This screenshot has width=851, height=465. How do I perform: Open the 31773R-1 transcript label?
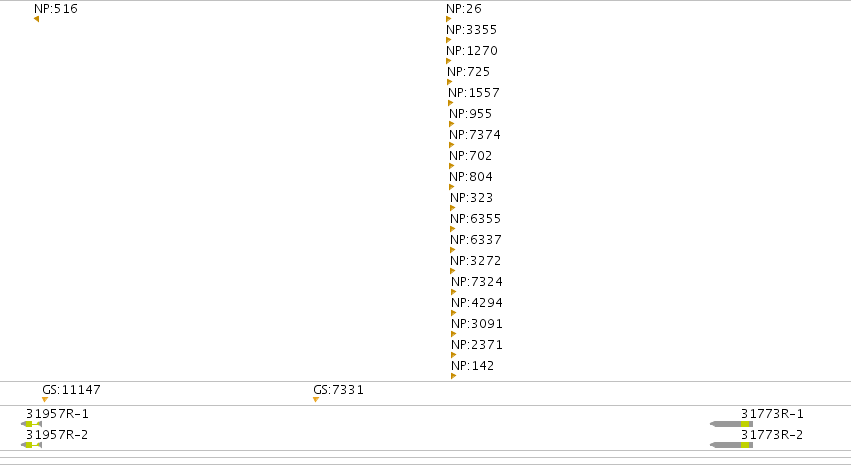pyautogui.click(x=772, y=414)
